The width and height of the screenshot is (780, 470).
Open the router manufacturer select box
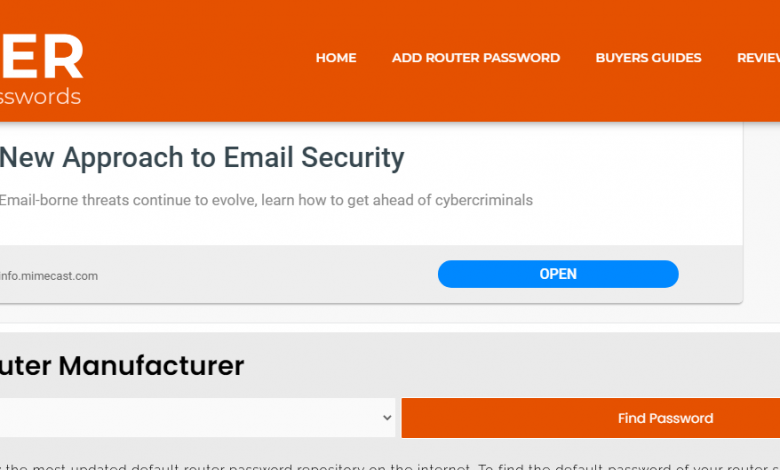pyautogui.click(x=197, y=418)
